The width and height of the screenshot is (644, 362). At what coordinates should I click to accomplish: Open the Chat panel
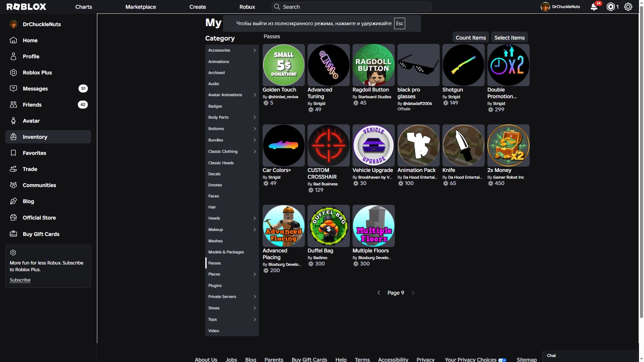pyautogui.click(x=590, y=356)
